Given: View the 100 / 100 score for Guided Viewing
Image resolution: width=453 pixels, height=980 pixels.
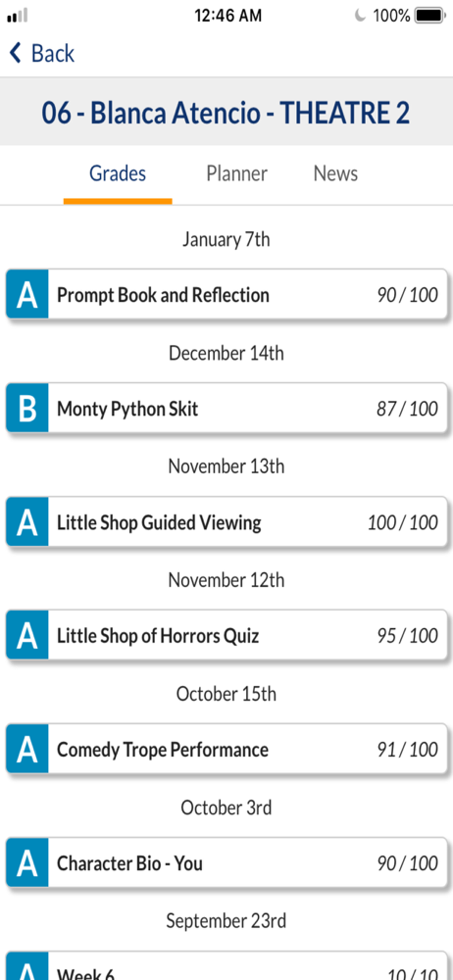Looking at the screenshot, I should [x=402, y=522].
